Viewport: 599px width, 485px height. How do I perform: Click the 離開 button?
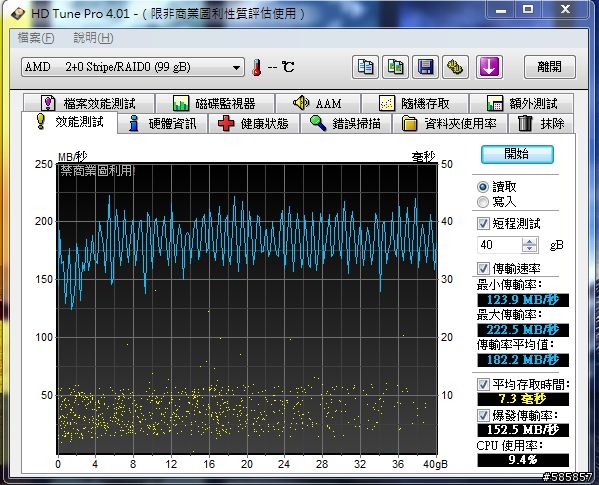coord(549,67)
